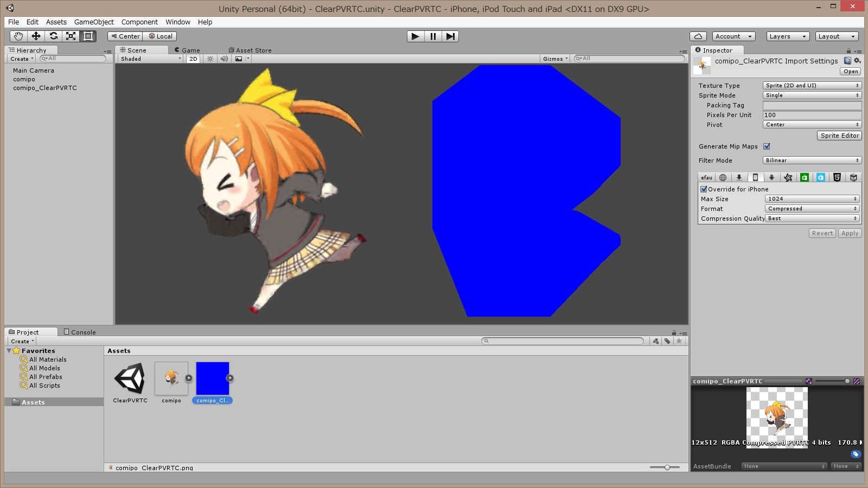Select the last platform tab icon
The height and width of the screenshot is (488, 868).
pyautogui.click(x=853, y=177)
